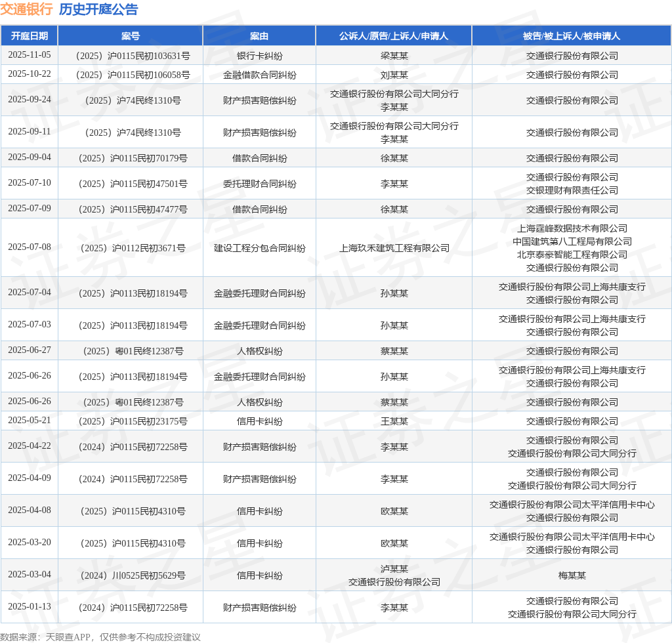Image resolution: width=672 pixels, height=643 pixels.
Task: Click the date 2025-09-04
Action: (29, 157)
